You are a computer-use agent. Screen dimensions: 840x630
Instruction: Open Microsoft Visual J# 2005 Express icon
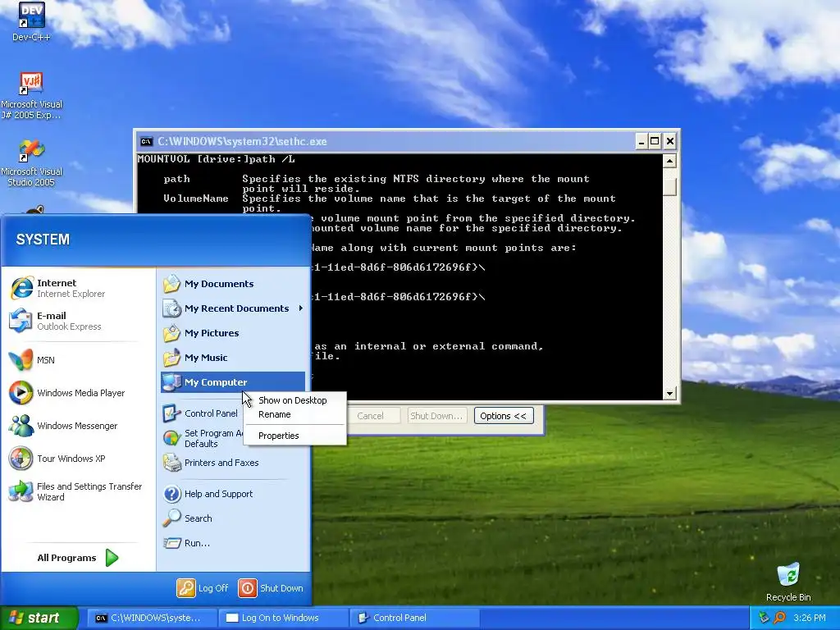[x=31, y=95]
